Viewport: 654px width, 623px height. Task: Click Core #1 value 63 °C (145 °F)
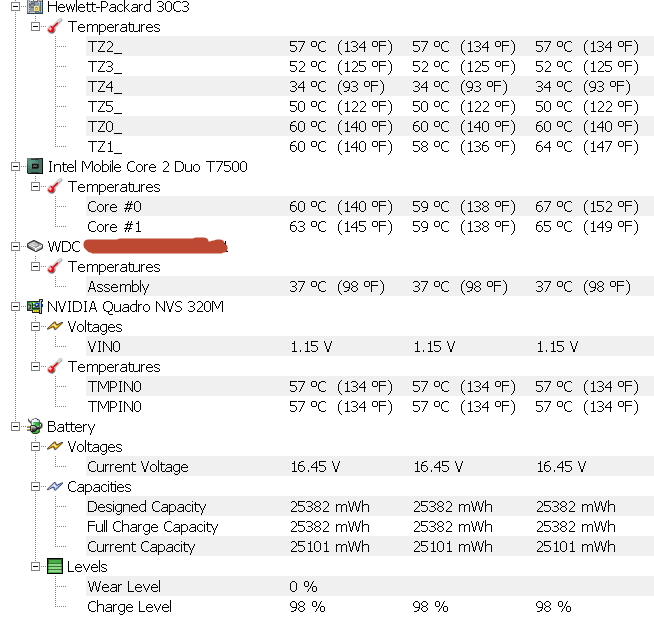tap(341, 227)
